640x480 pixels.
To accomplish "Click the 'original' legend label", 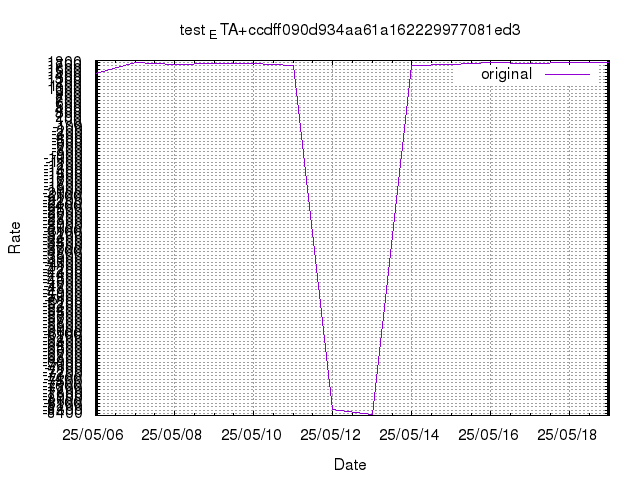I will (506, 74).
